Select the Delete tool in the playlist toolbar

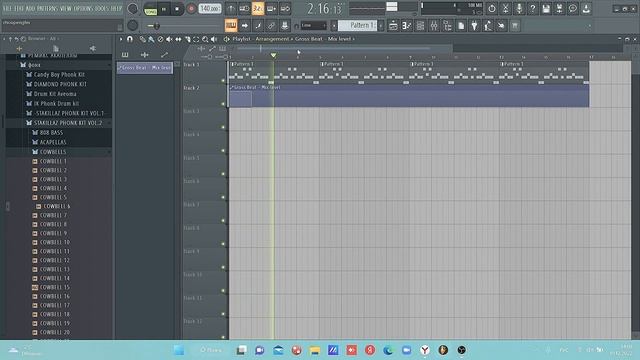click(x=160, y=39)
